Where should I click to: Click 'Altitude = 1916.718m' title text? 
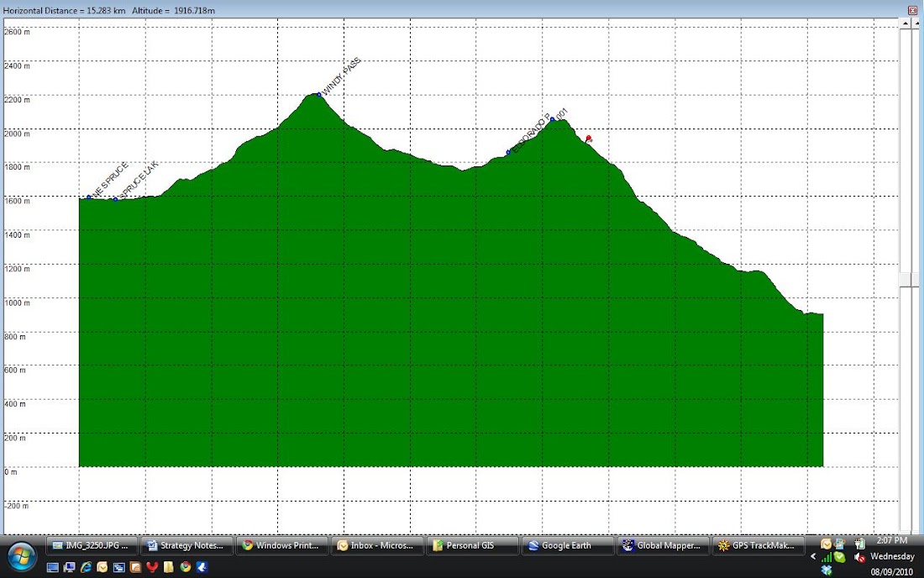(173, 11)
